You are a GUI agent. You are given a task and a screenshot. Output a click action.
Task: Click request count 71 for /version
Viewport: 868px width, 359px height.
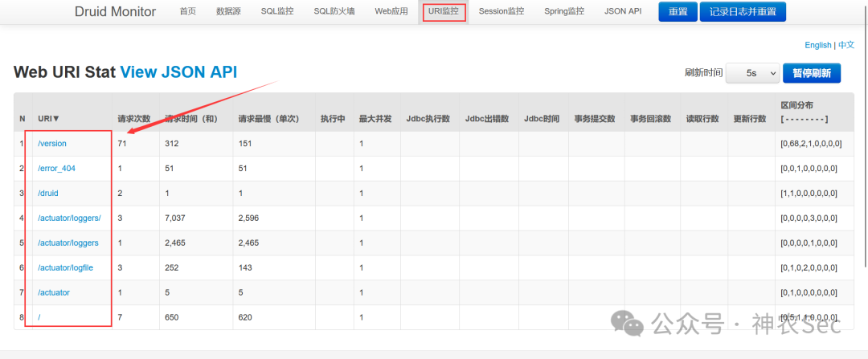pos(122,143)
